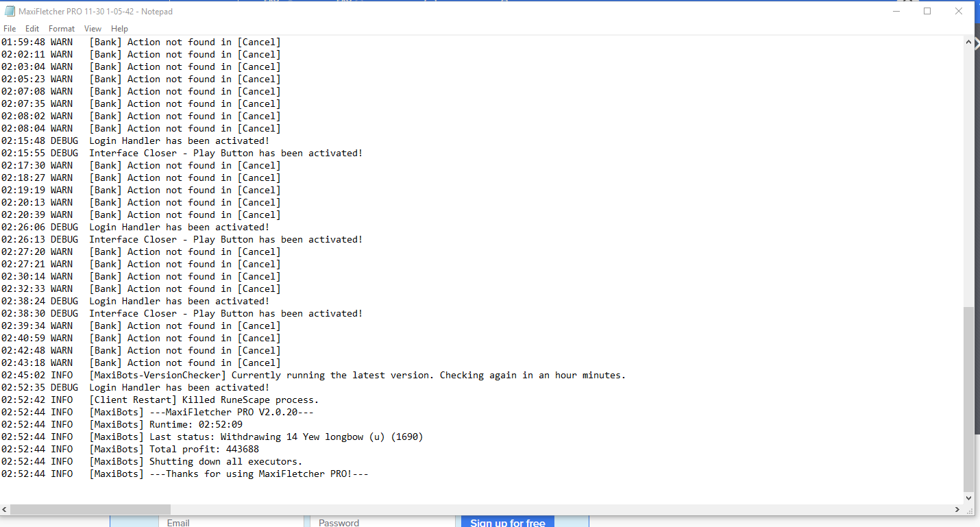This screenshot has width=980, height=527.
Task: Click the 02:27:20 WARN log line
Action: [x=141, y=252]
